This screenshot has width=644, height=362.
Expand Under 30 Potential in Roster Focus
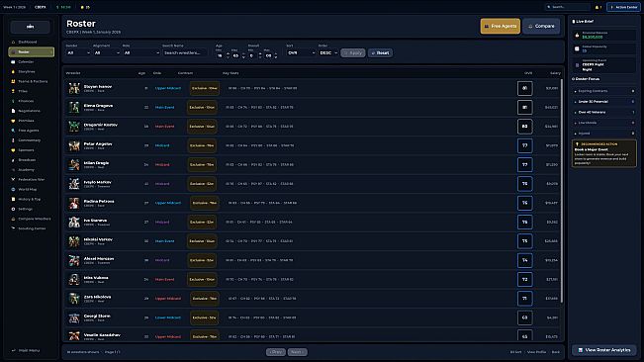(604, 102)
